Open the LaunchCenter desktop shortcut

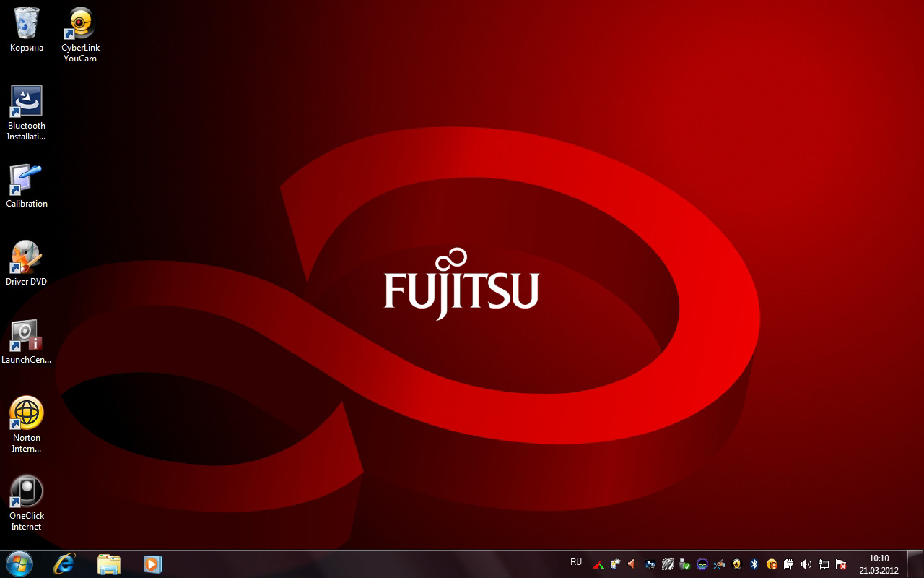point(27,336)
